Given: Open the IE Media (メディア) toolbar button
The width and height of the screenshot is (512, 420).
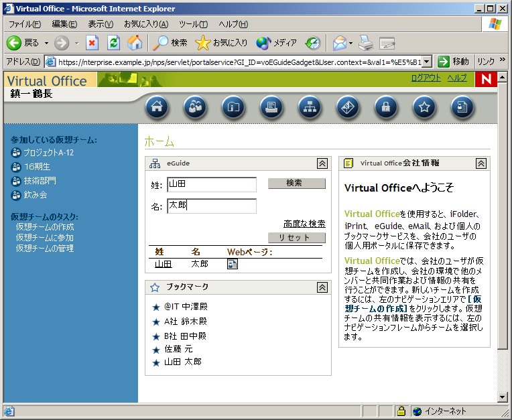Looking at the screenshot, I should tap(276, 43).
